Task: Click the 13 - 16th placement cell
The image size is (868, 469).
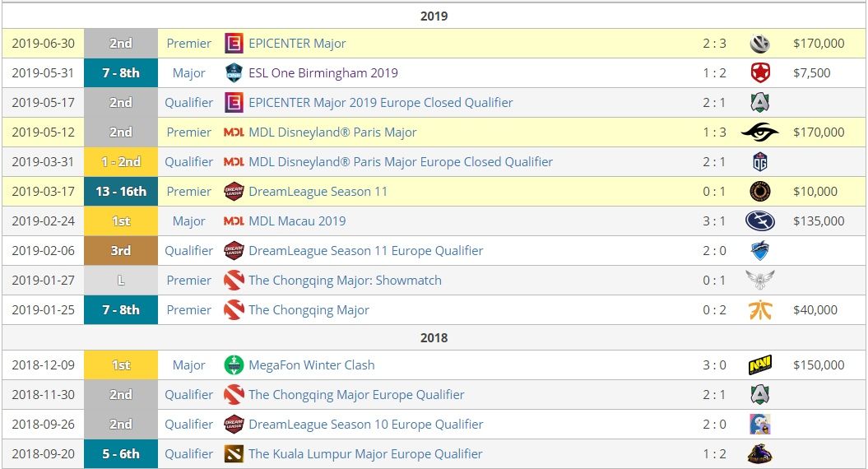Action: click(121, 192)
